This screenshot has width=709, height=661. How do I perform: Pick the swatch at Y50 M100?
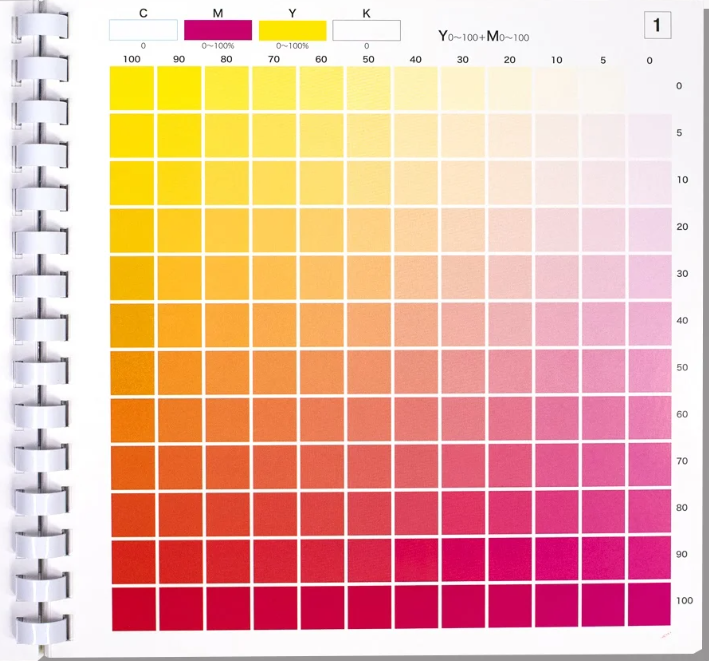pos(368,608)
